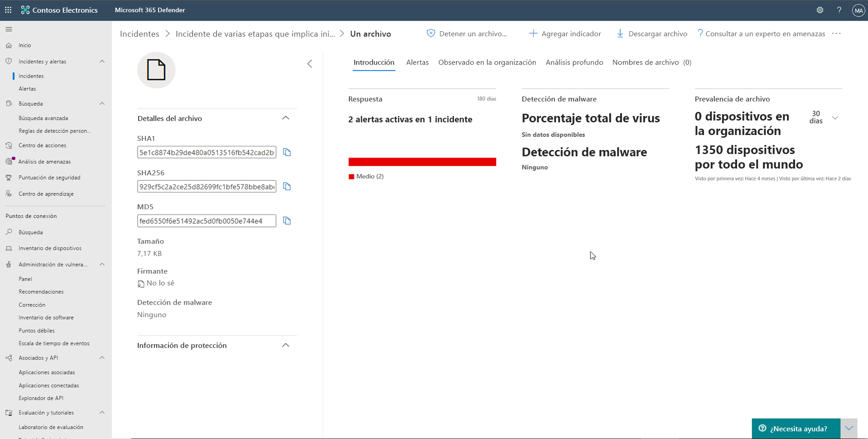Collapse the Información de protección section
Image resolution: width=868 pixels, height=439 pixels.
(x=286, y=345)
